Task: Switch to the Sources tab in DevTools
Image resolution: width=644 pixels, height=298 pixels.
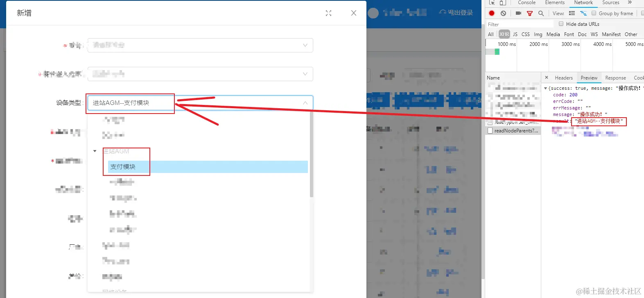Action: tap(611, 2)
